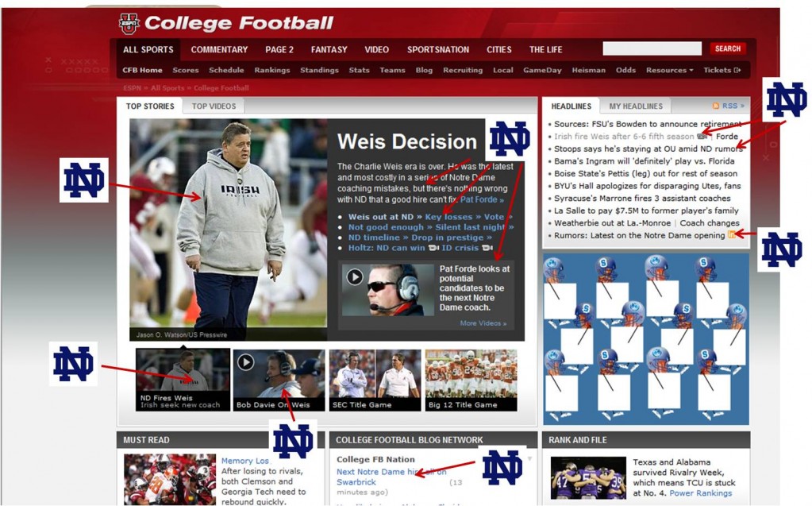Image resolution: width=812 pixels, height=506 pixels.
Task: Click the video icon after 'ID crisis'
Action: coord(487,248)
